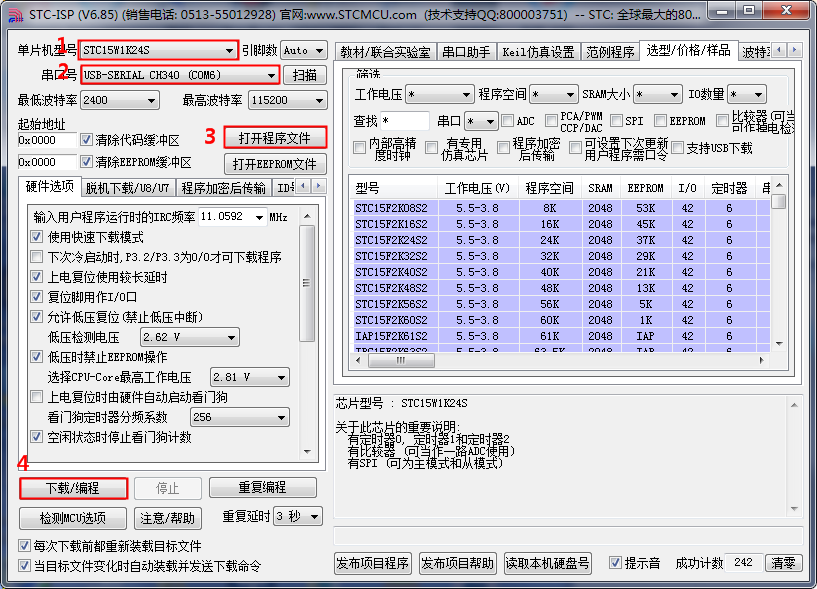The width and height of the screenshot is (817, 589).
Task: Click right arrow of hardware options tab strip
Action: (x=319, y=187)
